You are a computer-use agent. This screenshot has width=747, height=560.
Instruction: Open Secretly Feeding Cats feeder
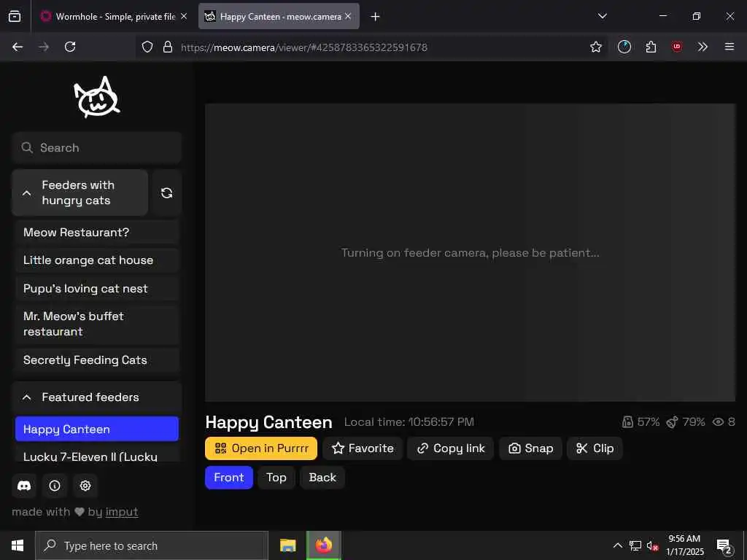coord(97,360)
